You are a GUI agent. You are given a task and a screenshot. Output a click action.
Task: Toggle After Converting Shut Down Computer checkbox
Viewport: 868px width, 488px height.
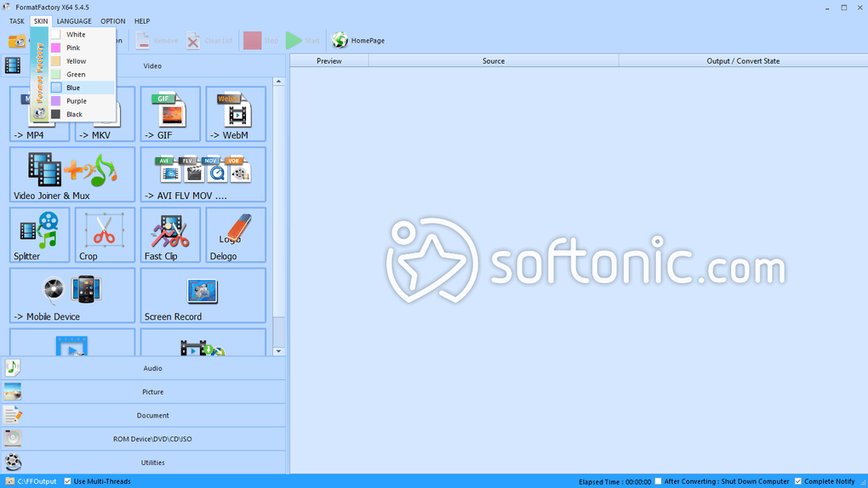[x=658, y=481]
